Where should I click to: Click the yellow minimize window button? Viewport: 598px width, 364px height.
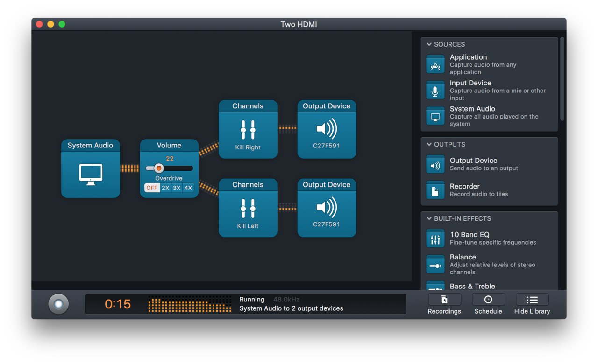click(x=50, y=24)
